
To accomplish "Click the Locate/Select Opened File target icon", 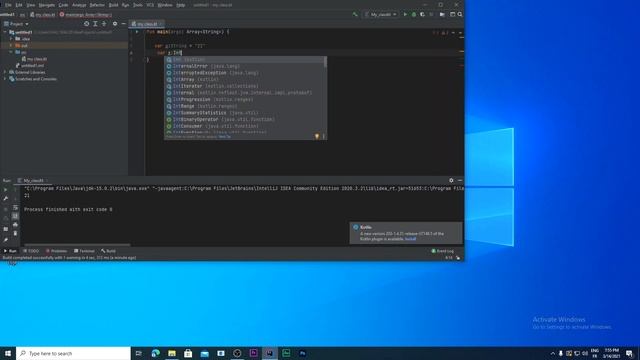I will click(x=87, y=24).
